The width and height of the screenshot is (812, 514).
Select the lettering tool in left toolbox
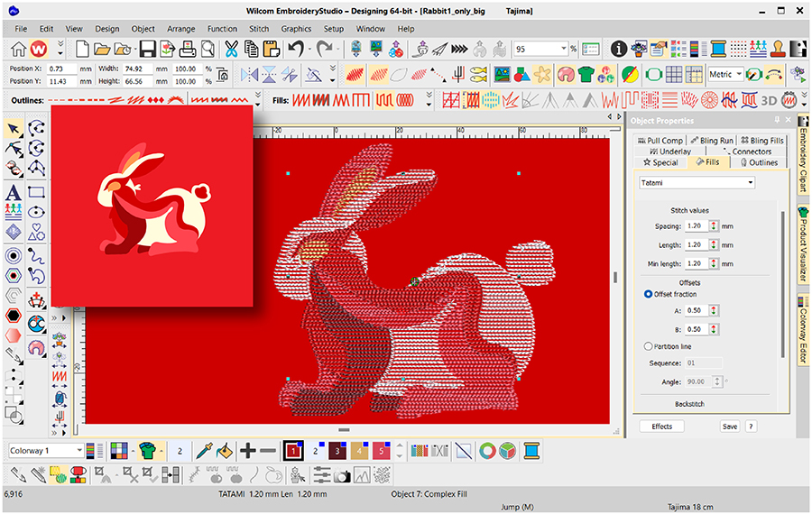(x=14, y=193)
